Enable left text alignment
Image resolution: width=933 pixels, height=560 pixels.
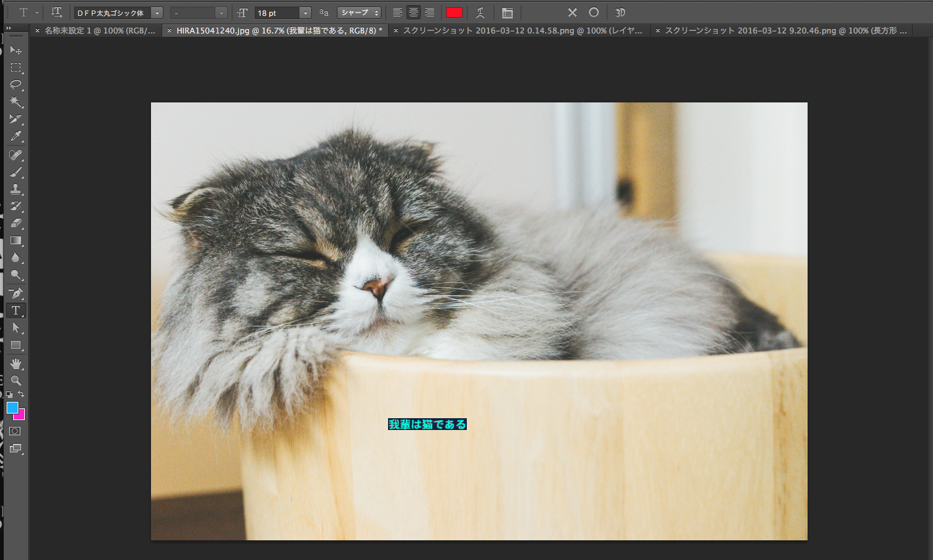pyautogui.click(x=397, y=12)
